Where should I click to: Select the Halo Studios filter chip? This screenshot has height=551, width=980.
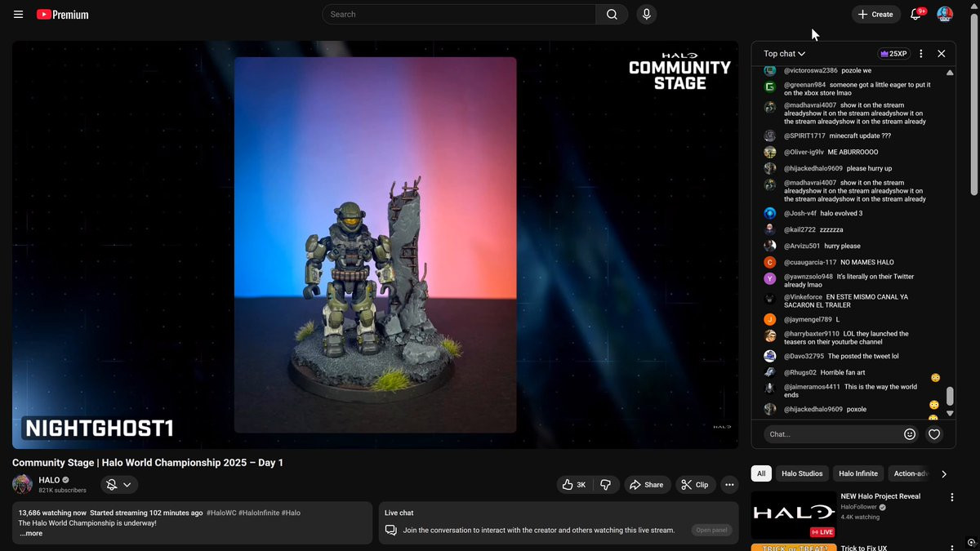pyautogui.click(x=802, y=473)
